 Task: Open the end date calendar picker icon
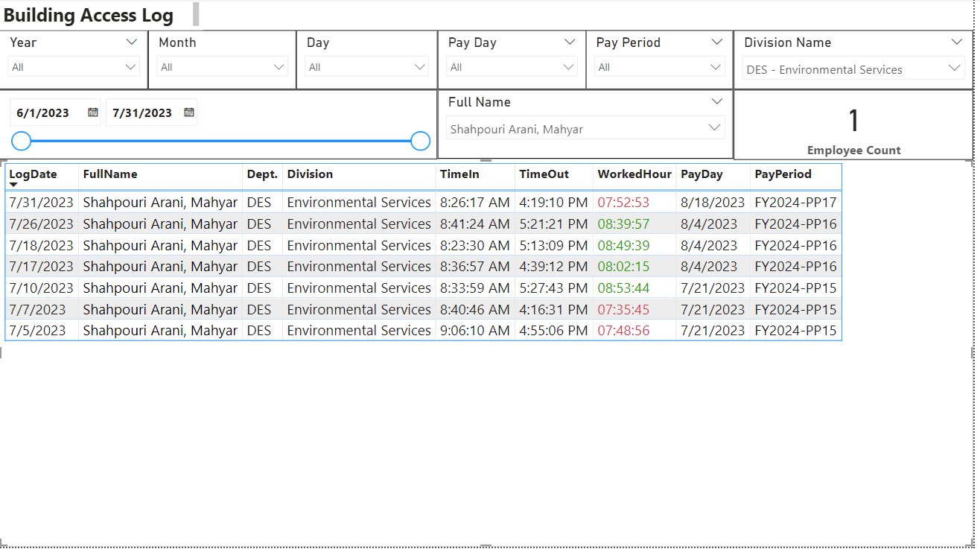coord(189,112)
